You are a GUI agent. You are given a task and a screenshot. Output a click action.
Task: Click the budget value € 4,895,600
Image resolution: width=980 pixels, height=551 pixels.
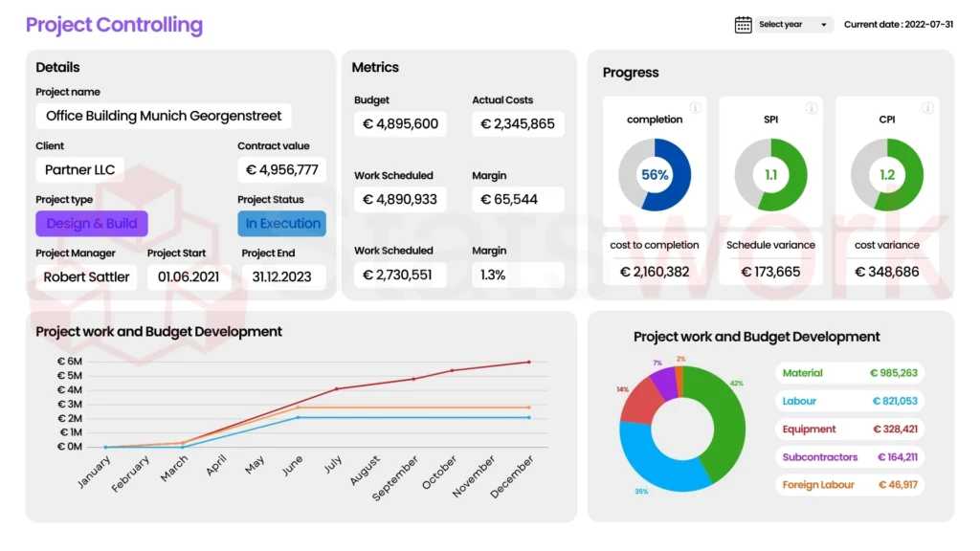pyautogui.click(x=400, y=124)
